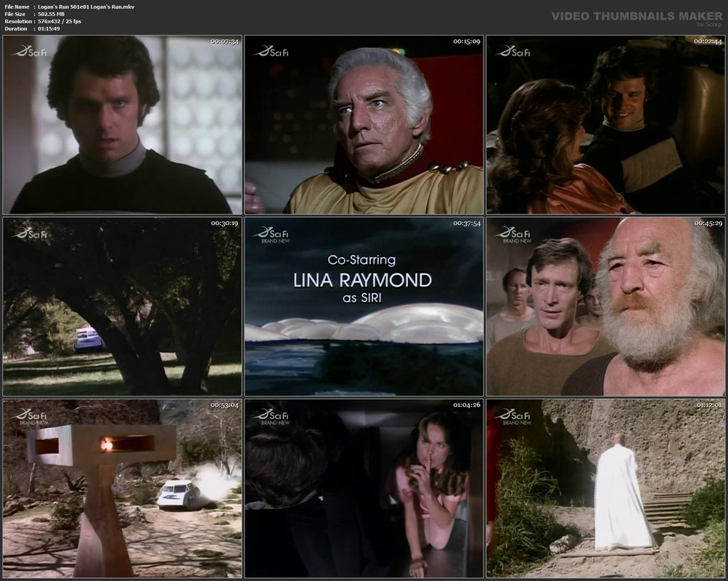Open the thumbnail at 00:53:04
Image resolution: width=728 pixels, height=581 pixels.
(x=122, y=489)
